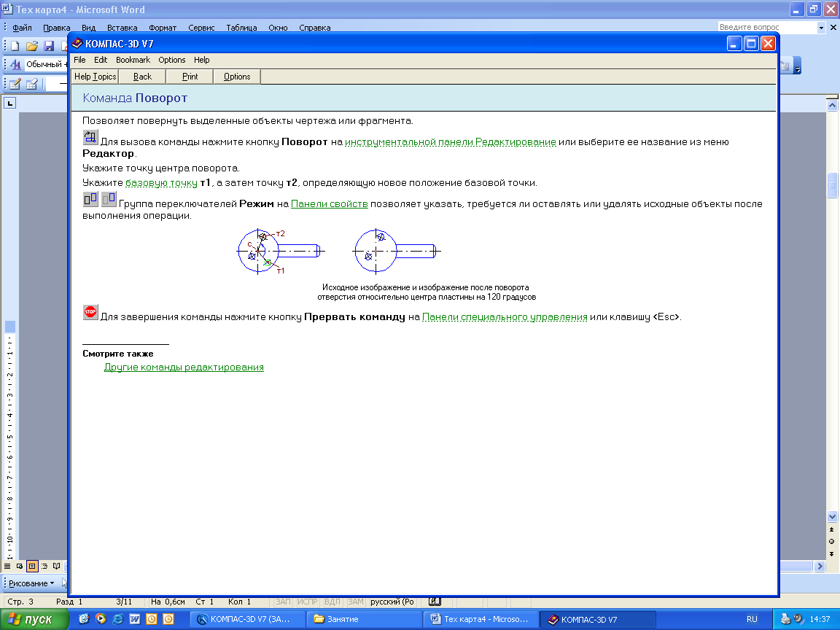Open Панели свойств link
This screenshot has width=840, height=630.
coord(330,204)
